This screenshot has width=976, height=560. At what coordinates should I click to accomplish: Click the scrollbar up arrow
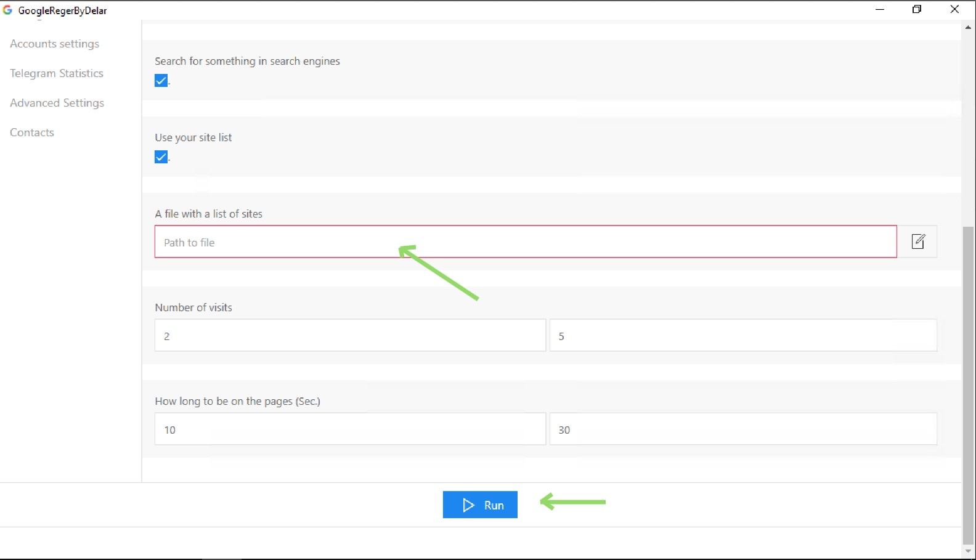tap(968, 27)
